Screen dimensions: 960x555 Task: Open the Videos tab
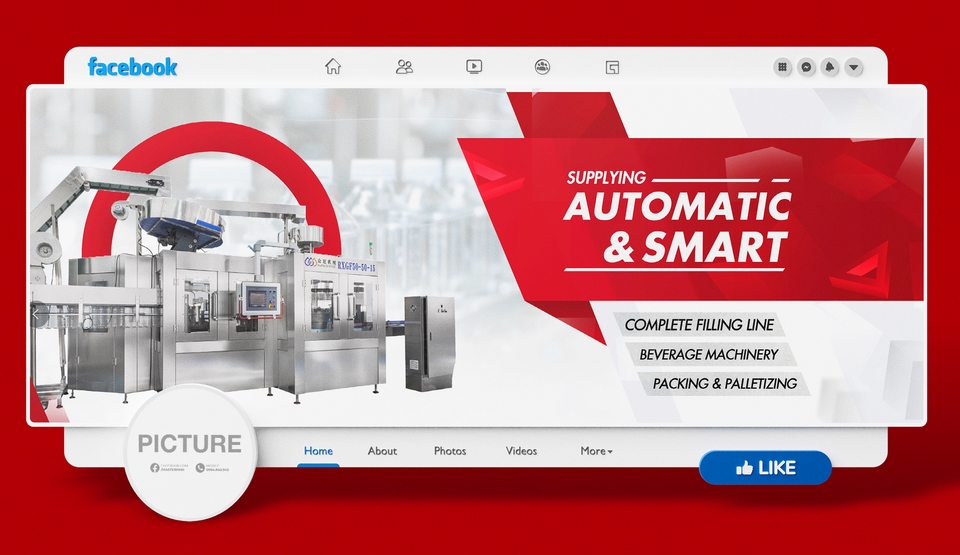521,451
